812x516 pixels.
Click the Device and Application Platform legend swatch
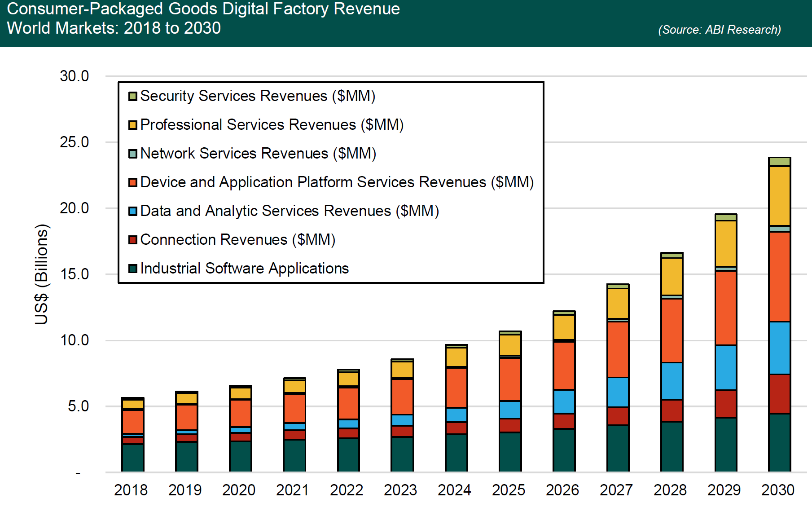(132, 183)
